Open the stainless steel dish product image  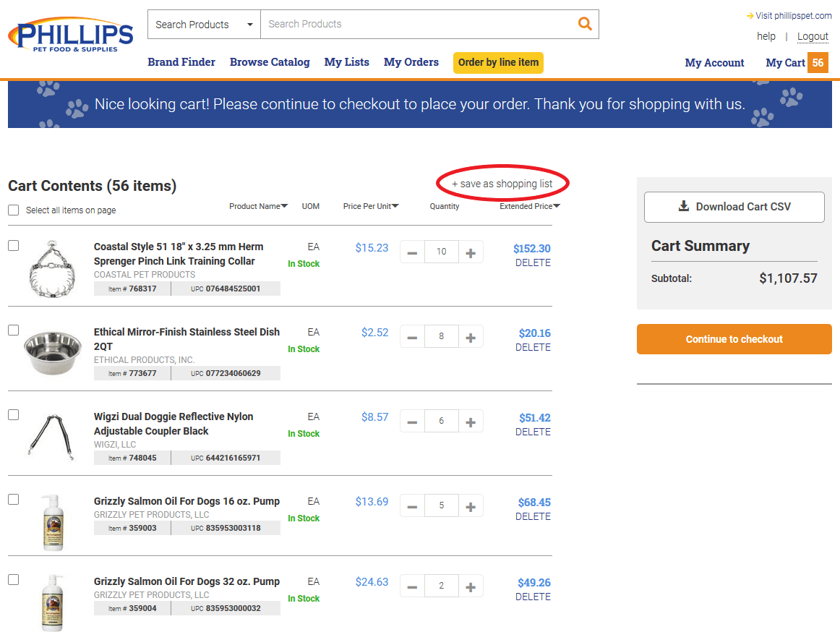(x=52, y=352)
